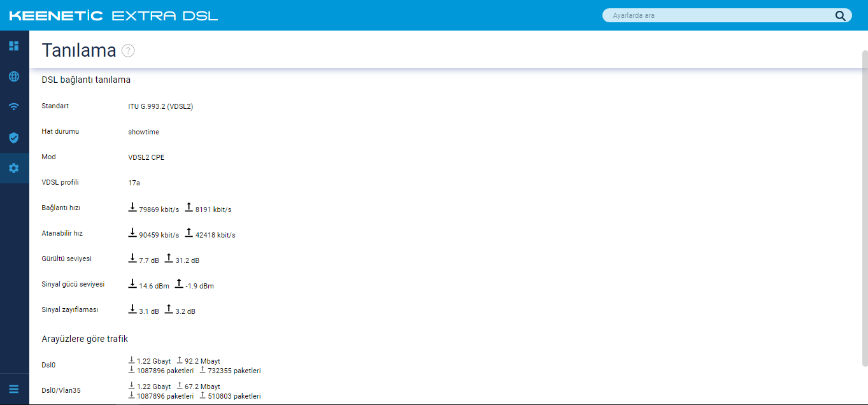Open the security shield icon in sidebar

[x=14, y=138]
